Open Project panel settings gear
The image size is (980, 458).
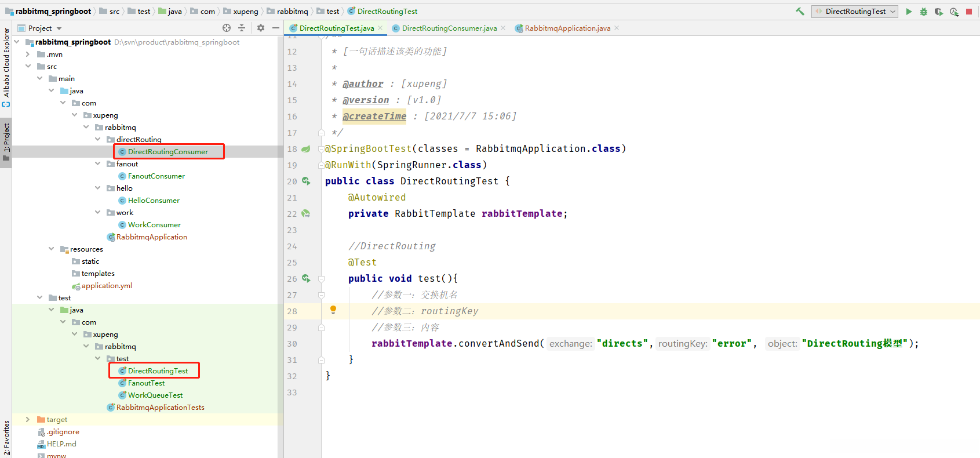click(x=261, y=28)
